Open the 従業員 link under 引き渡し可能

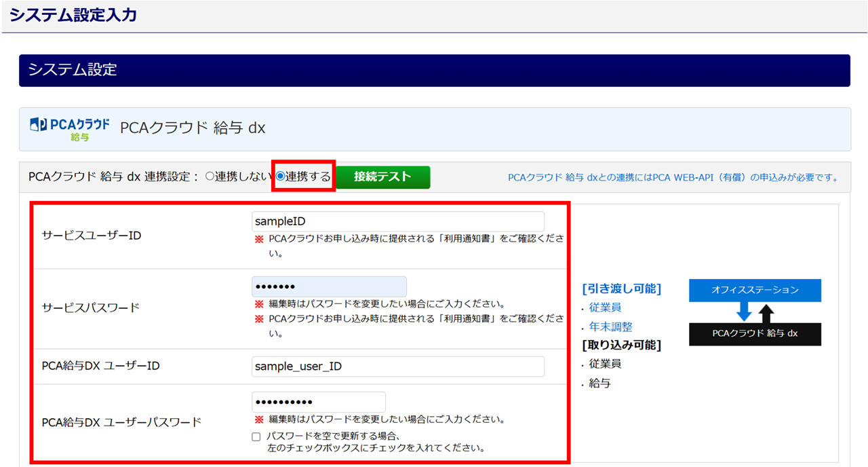tap(605, 307)
